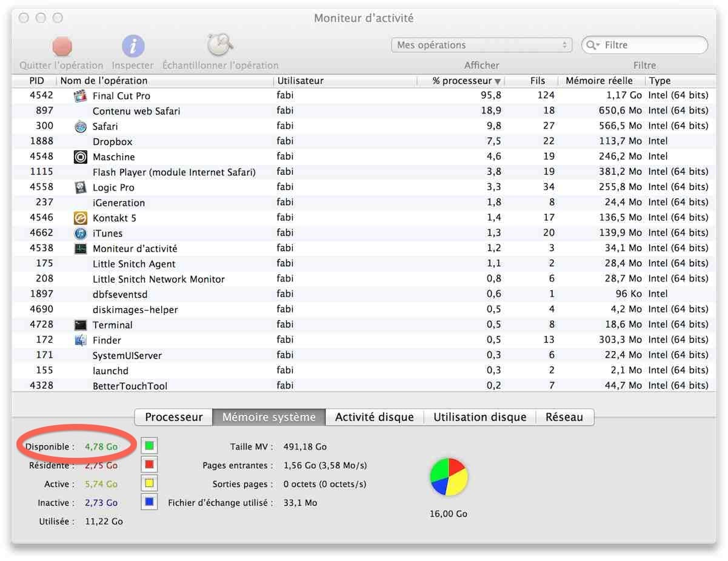Click the Disponible 4,78 Go value
Image resolution: width=728 pixels, height=561 pixels.
click(x=101, y=447)
